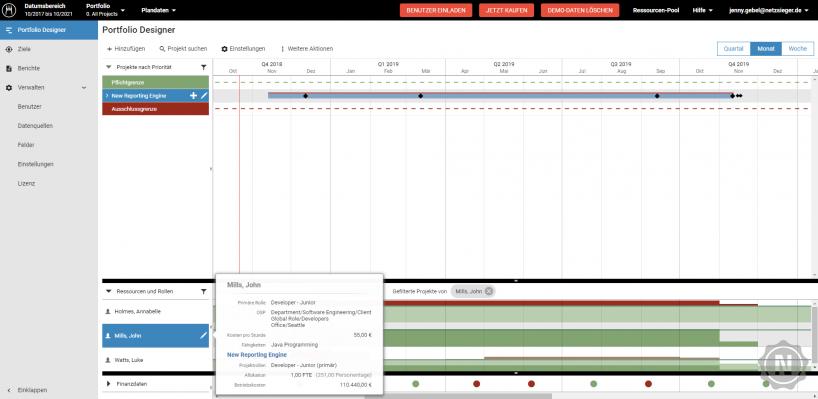The image size is (818, 399).
Task: Switch timeline view to Woche
Action: (x=798, y=49)
